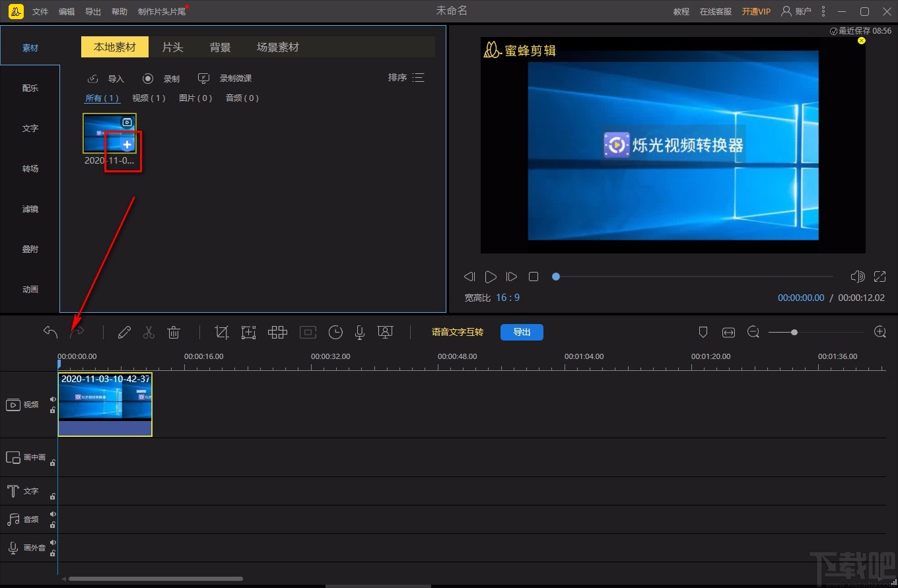Delete the clip with the trash icon
The width and height of the screenshot is (898, 588).
[174, 332]
